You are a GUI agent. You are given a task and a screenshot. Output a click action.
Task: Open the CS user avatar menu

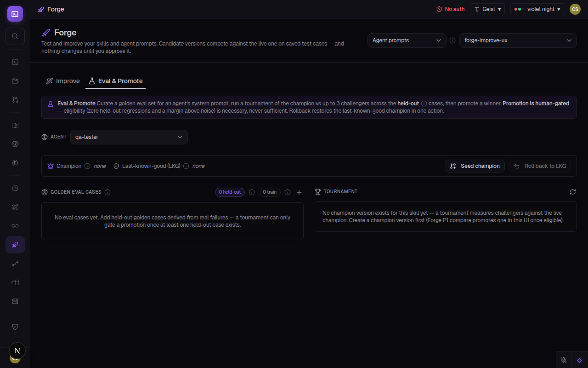coord(575,9)
